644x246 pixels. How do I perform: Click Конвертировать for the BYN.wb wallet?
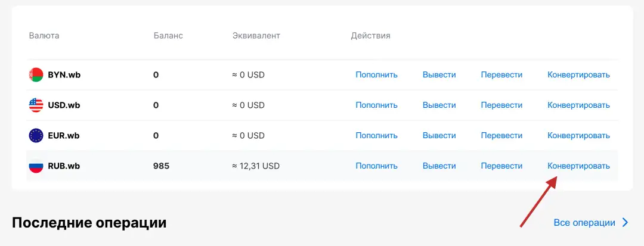click(578, 75)
